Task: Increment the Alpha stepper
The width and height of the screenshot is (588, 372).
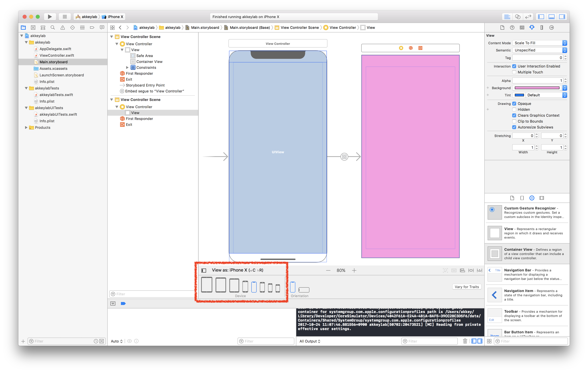Action: pos(565,79)
